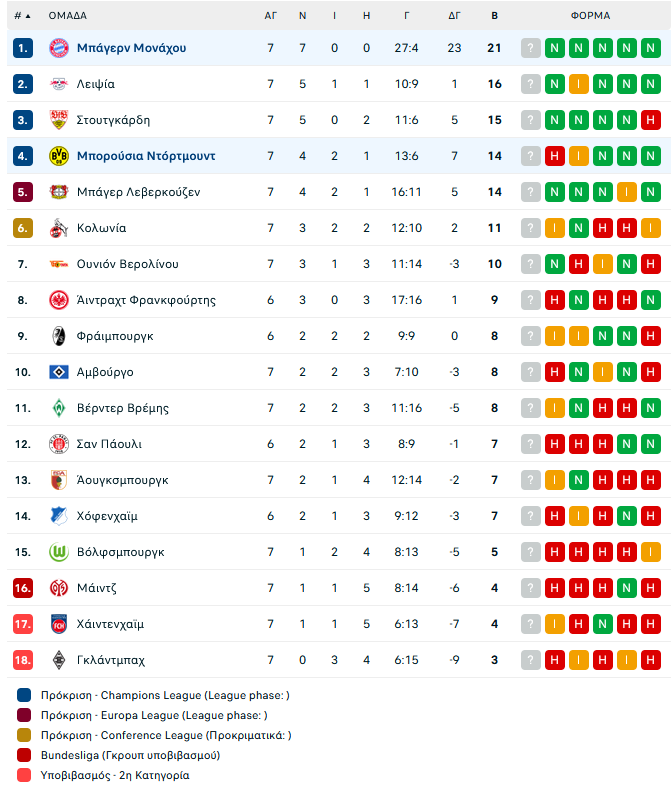Sort standings by the ΔΓ goal difference header

pos(454,16)
